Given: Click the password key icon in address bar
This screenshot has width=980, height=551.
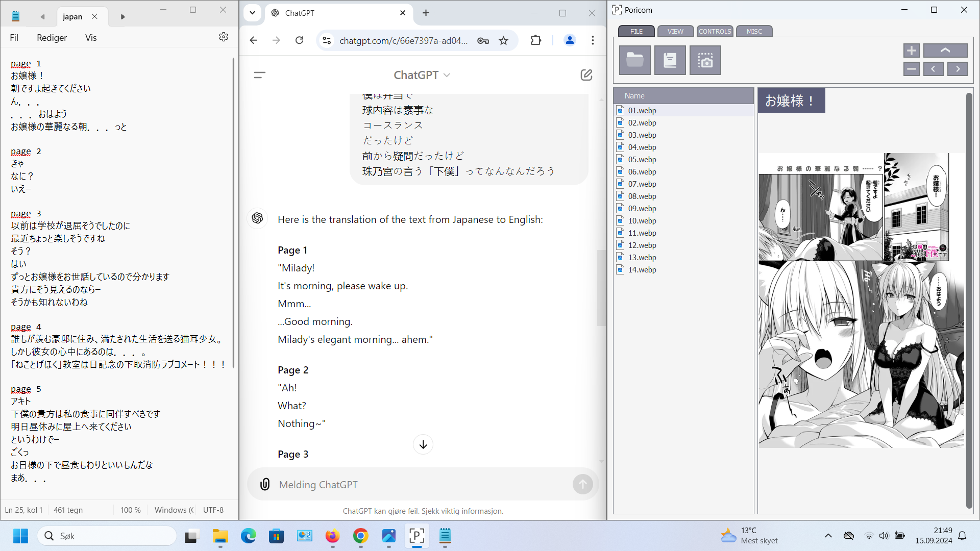Looking at the screenshot, I should [483, 40].
